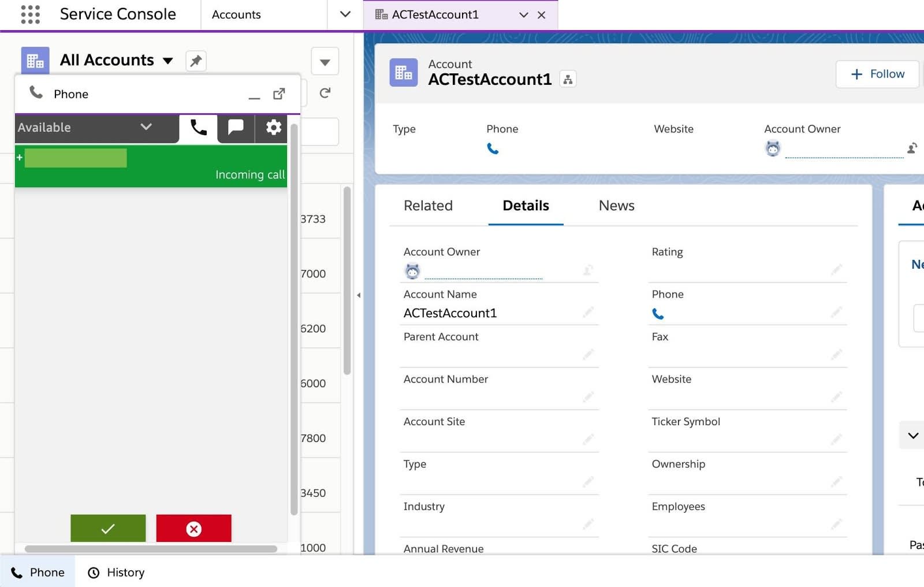The height and width of the screenshot is (587, 924).
Task: Select the softphone call tab icon
Action: click(x=198, y=128)
